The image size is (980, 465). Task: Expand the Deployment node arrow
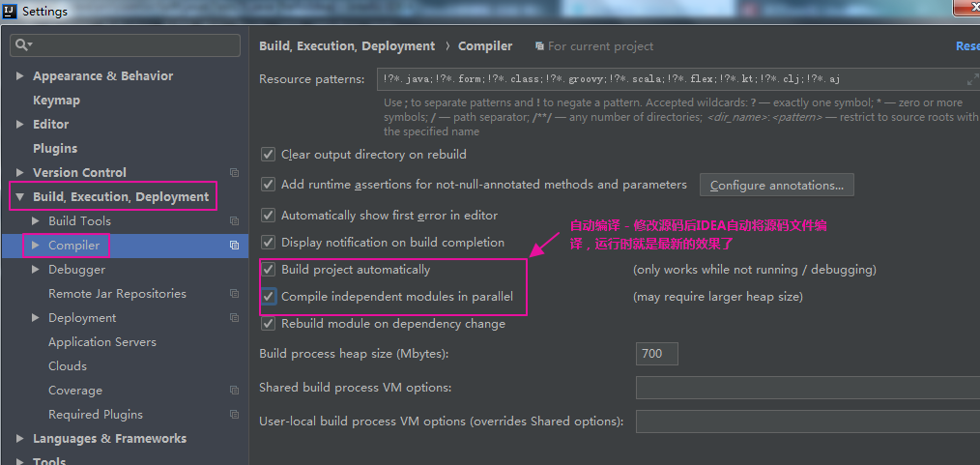[36, 317]
